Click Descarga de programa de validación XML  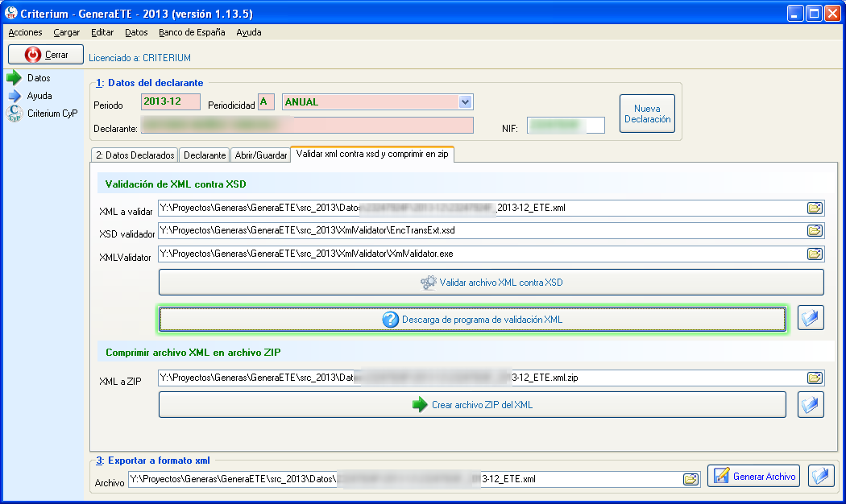473,320
